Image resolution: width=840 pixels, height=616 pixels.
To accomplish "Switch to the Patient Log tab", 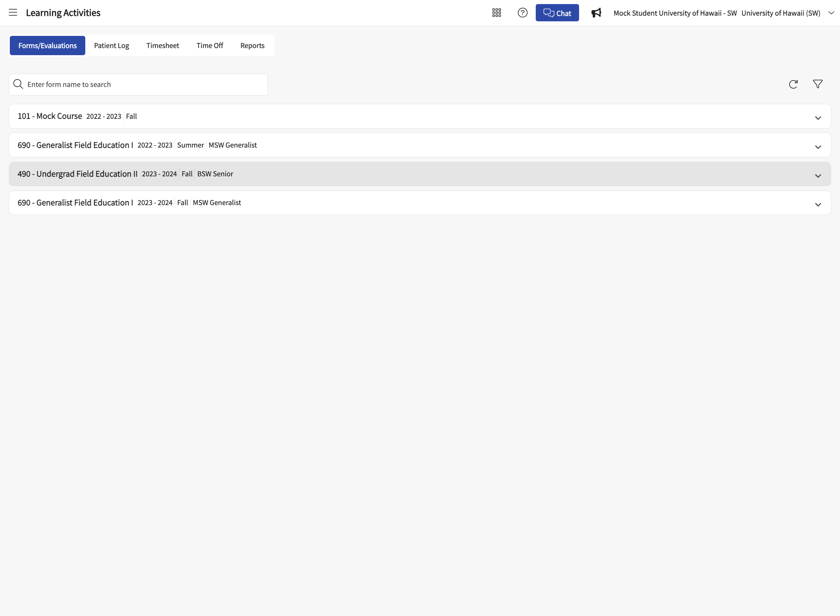I will pyautogui.click(x=111, y=45).
